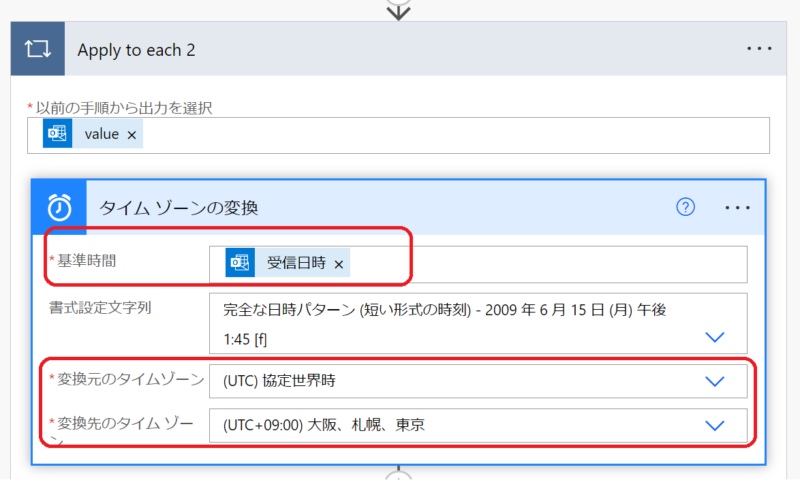800x480 pixels.
Task: Click the alarm clock icon of タイムゾーンの変換
Action: coord(60,207)
